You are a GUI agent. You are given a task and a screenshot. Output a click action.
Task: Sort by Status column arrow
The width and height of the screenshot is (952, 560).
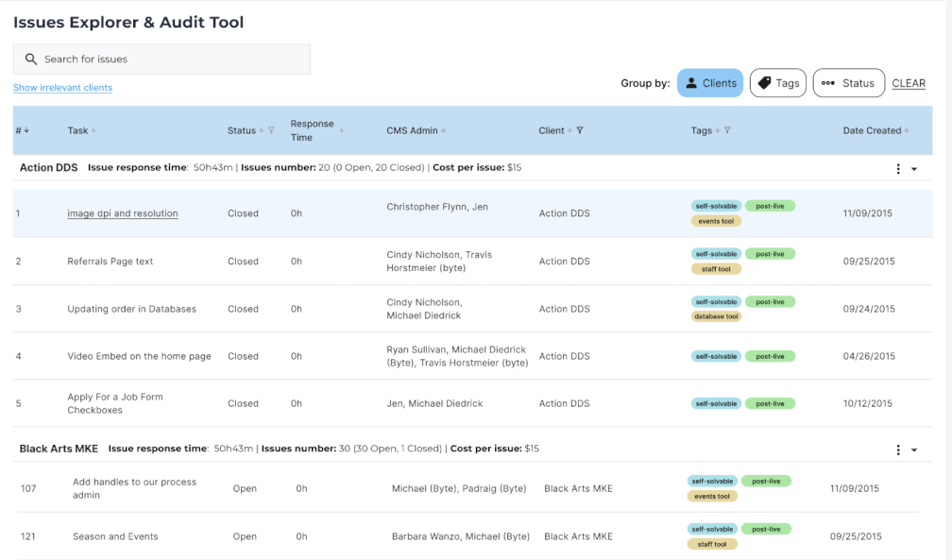262,130
